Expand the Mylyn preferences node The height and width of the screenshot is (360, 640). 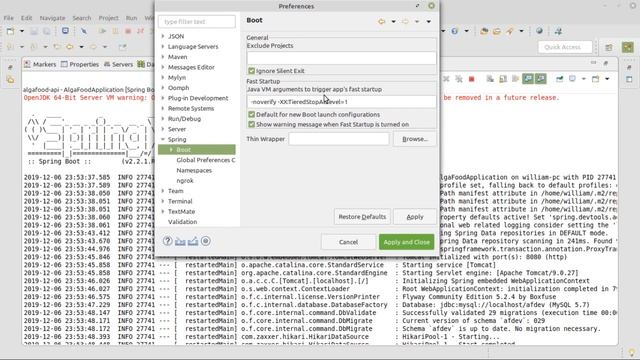(163, 77)
